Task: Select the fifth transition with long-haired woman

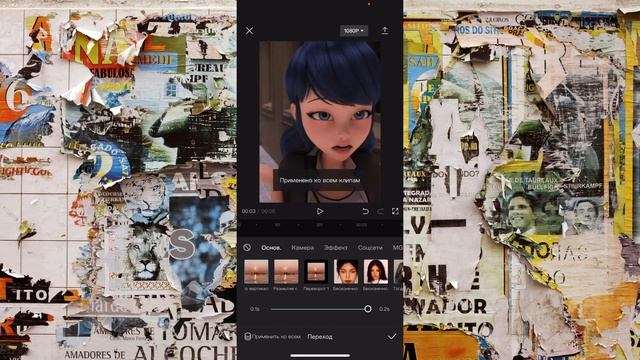Action: tap(376, 271)
